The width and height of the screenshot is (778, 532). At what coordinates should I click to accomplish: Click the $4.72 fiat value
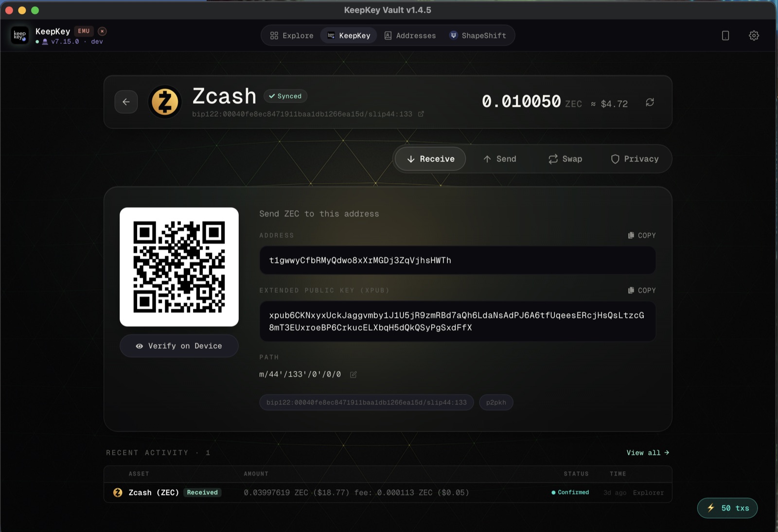tap(614, 104)
